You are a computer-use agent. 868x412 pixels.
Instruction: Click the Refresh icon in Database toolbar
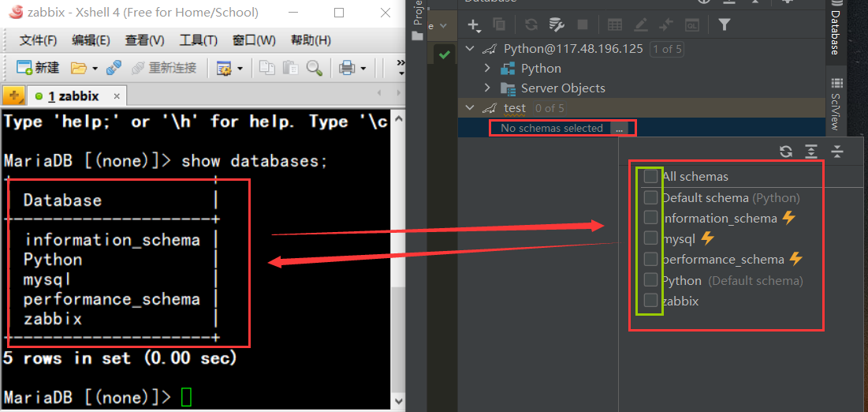[x=531, y=24]
